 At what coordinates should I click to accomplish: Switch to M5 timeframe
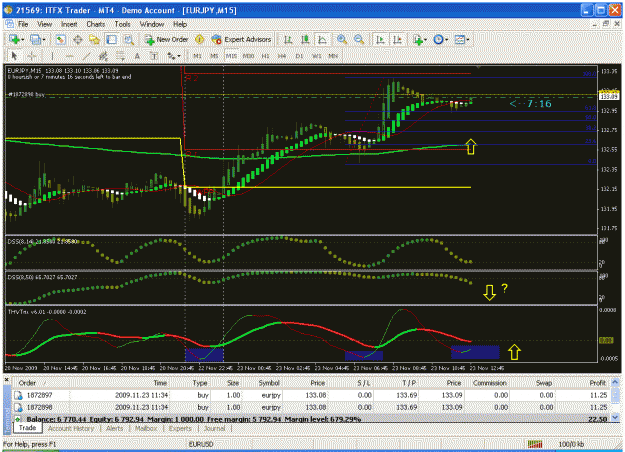pos(214,56)
